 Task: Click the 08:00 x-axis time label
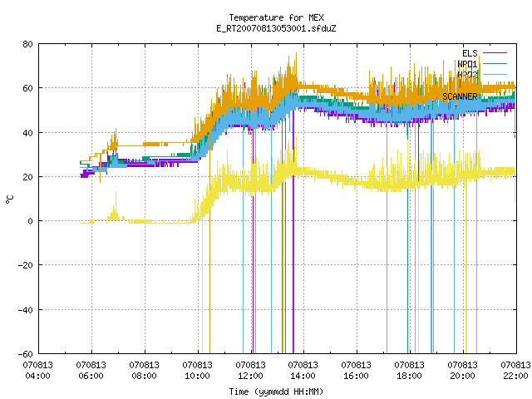144,376
